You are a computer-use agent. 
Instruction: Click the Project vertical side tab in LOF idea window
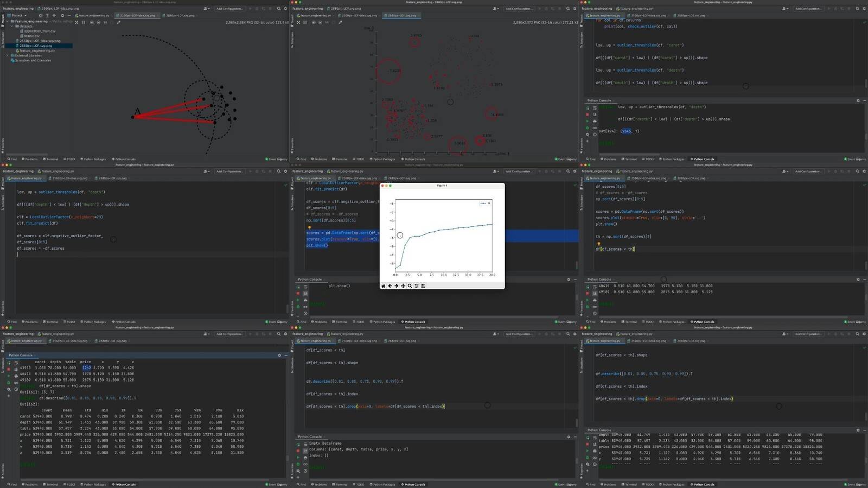[2, 21]
